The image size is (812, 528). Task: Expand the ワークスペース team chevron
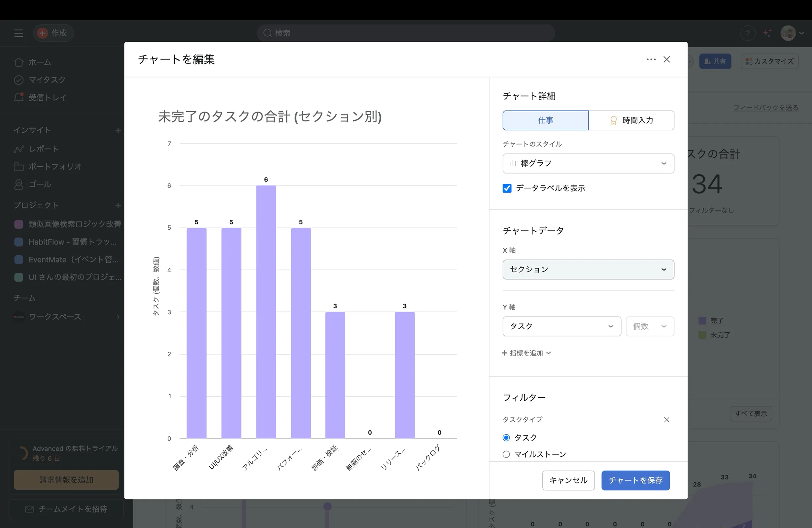(118, 317)
